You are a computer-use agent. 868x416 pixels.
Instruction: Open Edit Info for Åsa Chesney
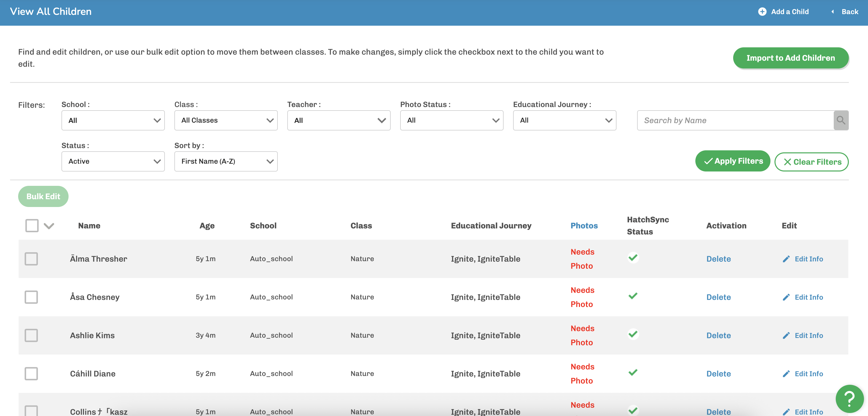[x=809, y=297]
